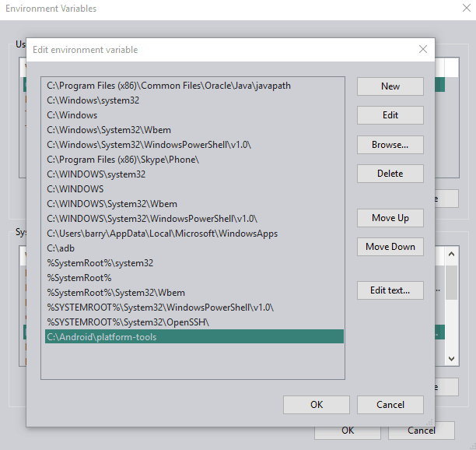Image resolution: width=476 pixels, height=450 pixels.
Task: Open the Browse... folder picker
Action: click(x=390, y=145)
